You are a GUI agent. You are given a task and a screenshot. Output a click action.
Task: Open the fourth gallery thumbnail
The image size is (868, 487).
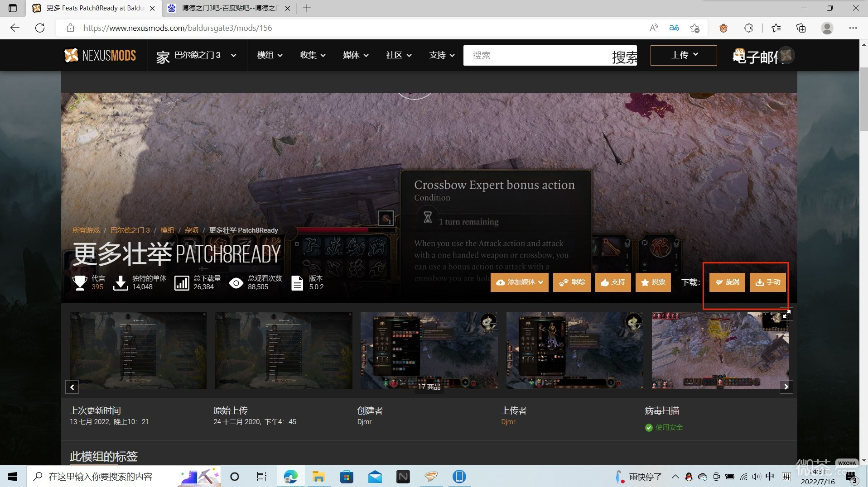coord(574,350)
